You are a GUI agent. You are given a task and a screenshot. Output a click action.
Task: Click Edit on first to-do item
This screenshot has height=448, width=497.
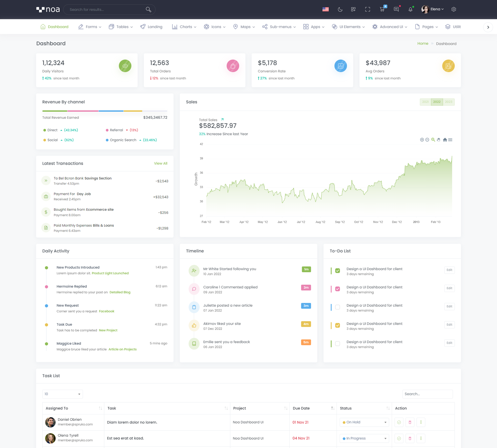tap(449, 270)
